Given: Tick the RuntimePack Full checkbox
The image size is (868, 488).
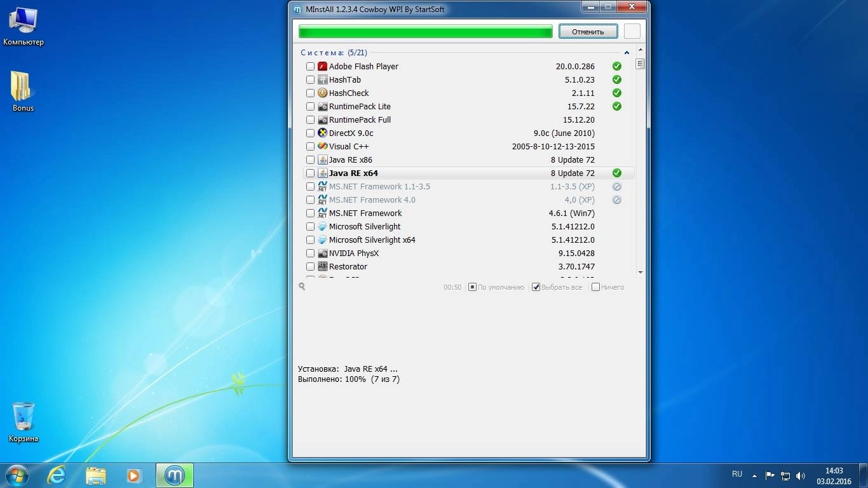Looking at the screenshot, I should [x=310, y=119].
